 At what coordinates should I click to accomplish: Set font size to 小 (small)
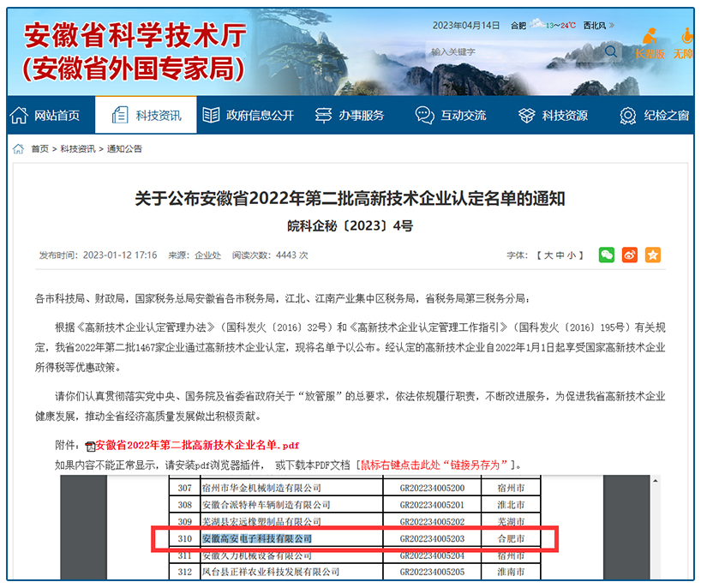(x=571, y=255)
